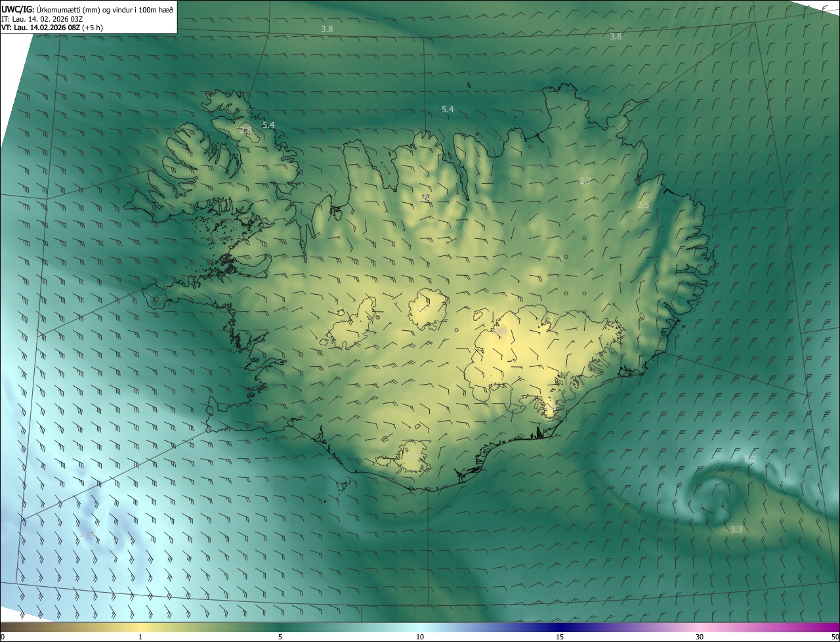The width and height of the screenshot is (840, 642).
Task: Click the 'VT: Lau. 14.02.2026 08Z (+5 h)' line
Action: point(52,28)
